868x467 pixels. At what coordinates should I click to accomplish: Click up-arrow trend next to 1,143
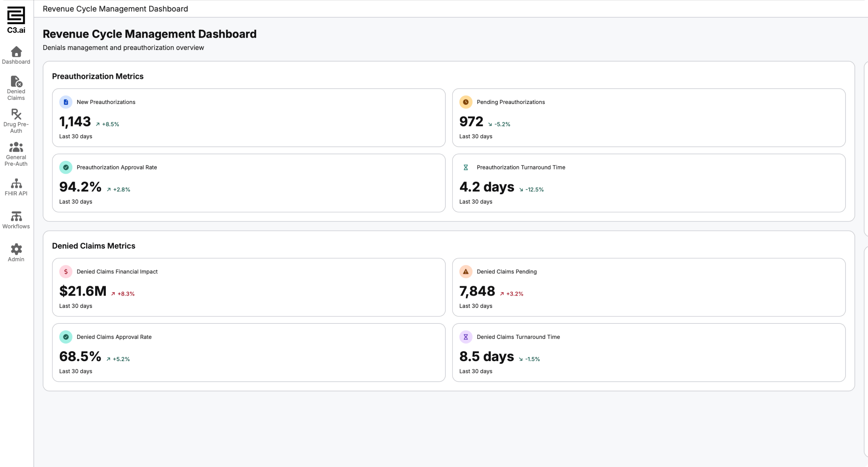pos(98,124)
